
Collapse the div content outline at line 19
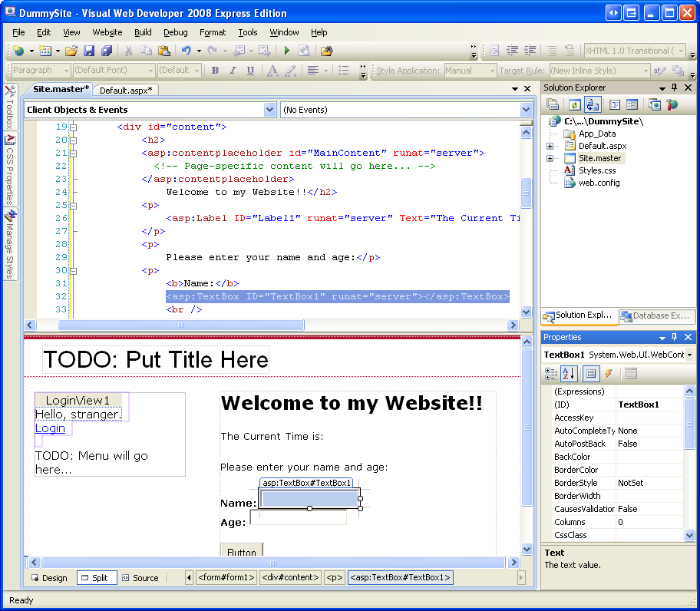tap(74, 127)
